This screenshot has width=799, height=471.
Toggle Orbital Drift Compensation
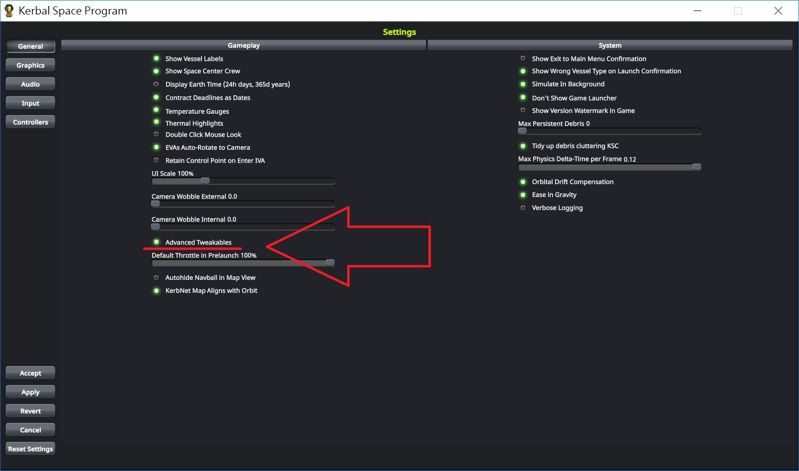[x=523, y=181]
